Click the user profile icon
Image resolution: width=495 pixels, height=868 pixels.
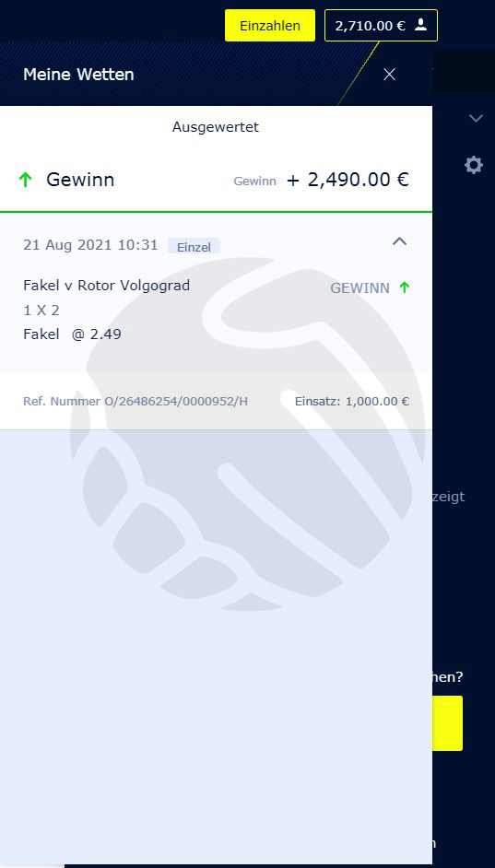pyautogui.click(x=421, y=25)
